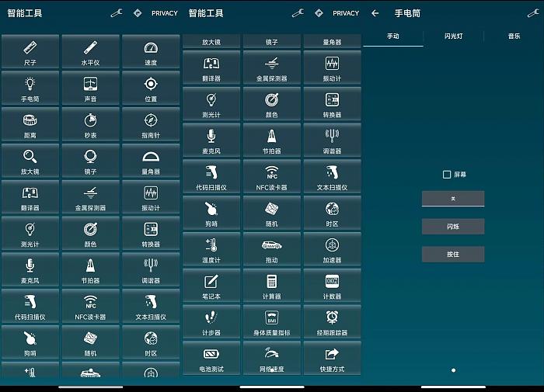Open the 声音 sound meter tool

(x=91, y=88)
